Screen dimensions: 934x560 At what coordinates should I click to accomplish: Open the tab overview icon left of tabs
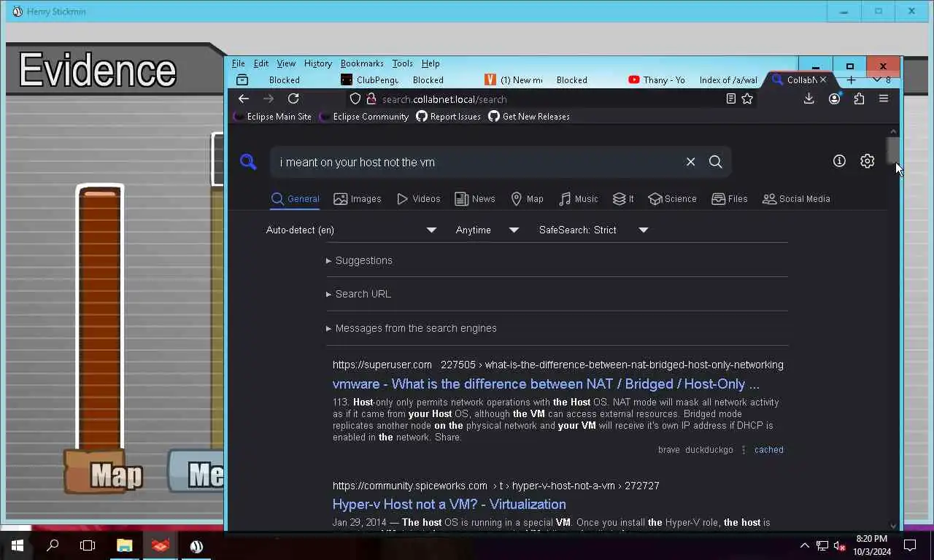point(242,79)
